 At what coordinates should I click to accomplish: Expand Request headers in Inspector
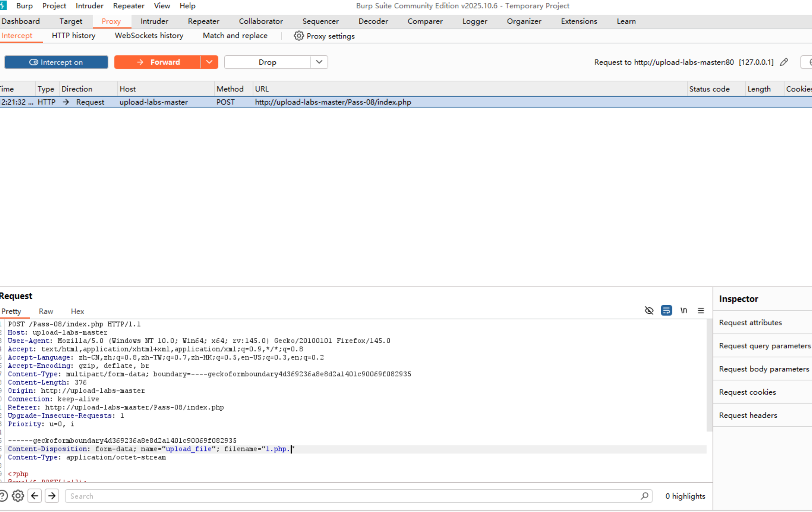[x=748, y=415]
